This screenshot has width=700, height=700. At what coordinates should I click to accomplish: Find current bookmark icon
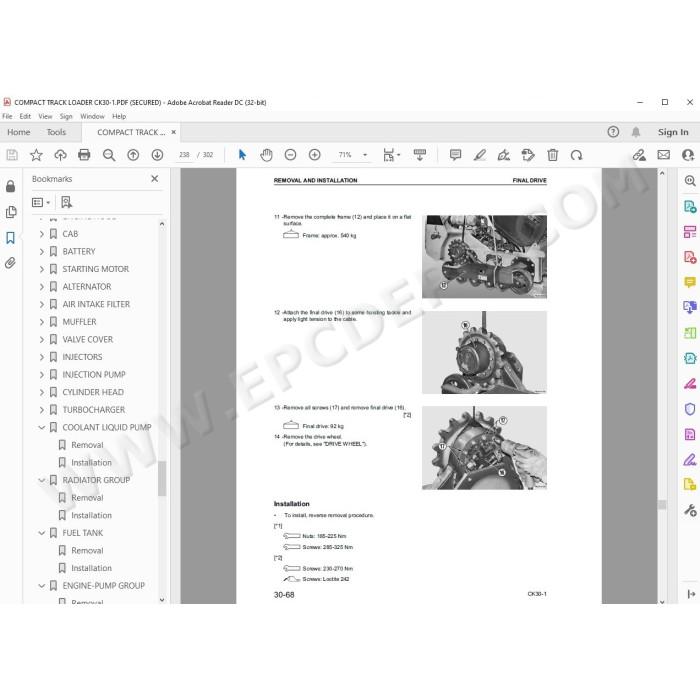tap(66, 203)
